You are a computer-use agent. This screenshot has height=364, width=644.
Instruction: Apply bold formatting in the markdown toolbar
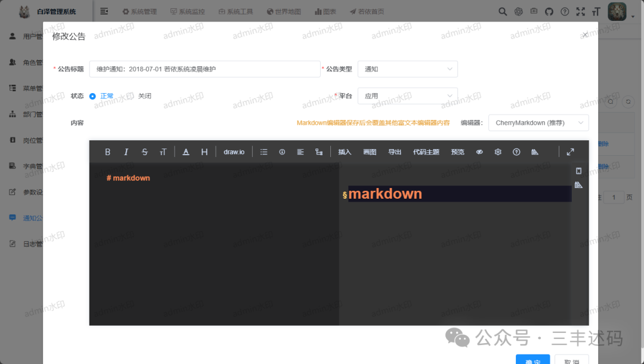tap(107, 152)
